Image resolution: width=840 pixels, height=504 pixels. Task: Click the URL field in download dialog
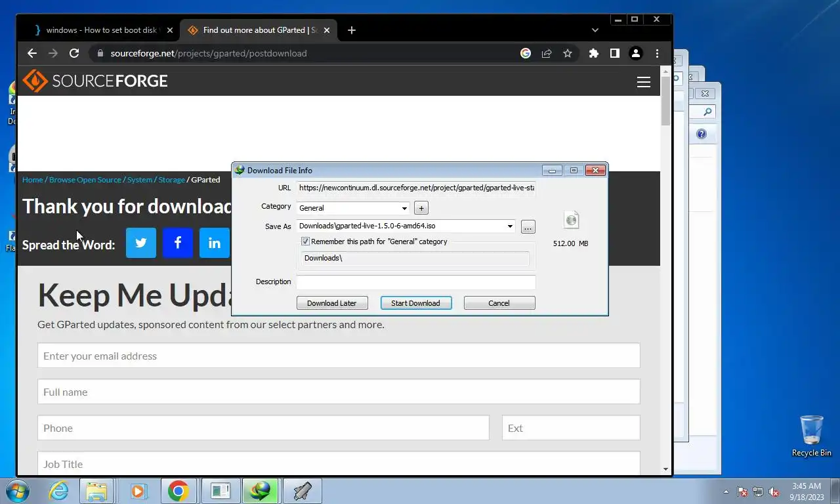[x=416, y=188]
